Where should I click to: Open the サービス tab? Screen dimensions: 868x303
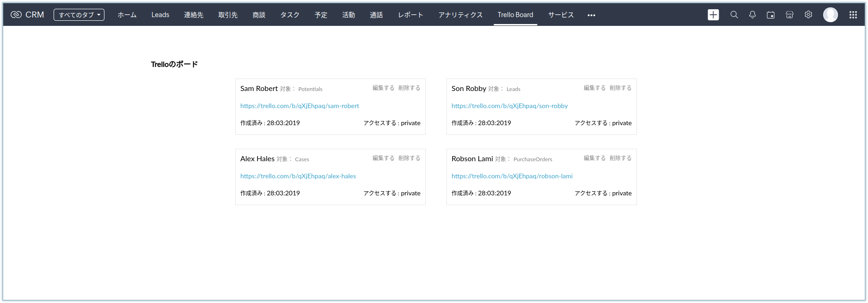click(x=561, y=15)
